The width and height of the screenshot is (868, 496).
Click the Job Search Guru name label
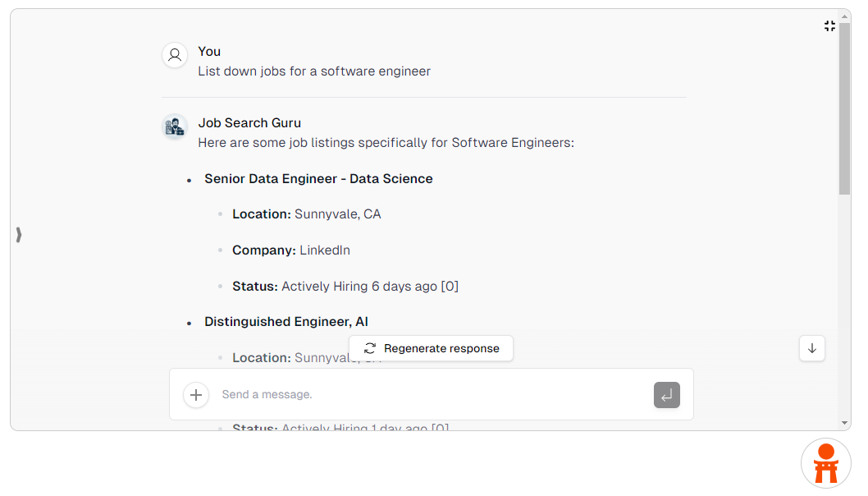(249, 123)
